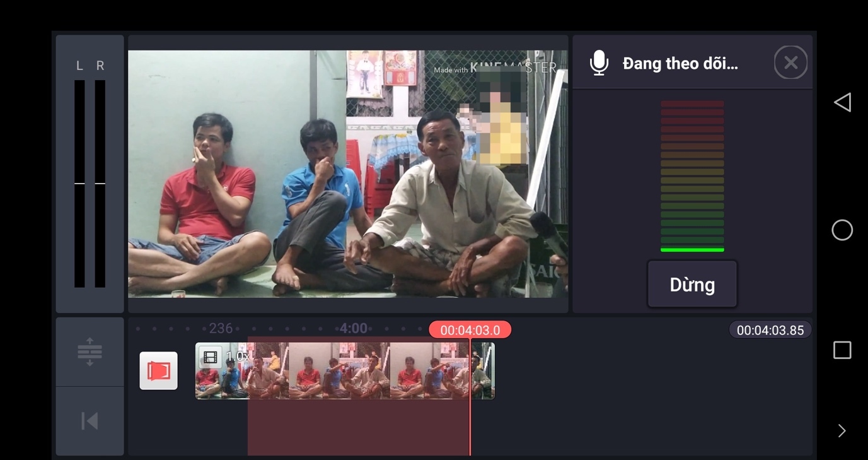Jump to the start of the timeline

coord(90,421)
